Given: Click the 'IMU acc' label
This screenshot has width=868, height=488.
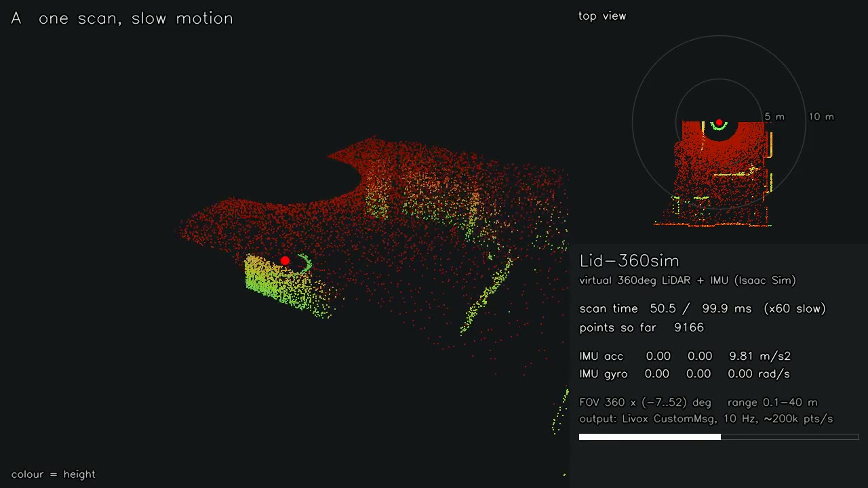Looking at the screenshot, I should click(601, 356).
